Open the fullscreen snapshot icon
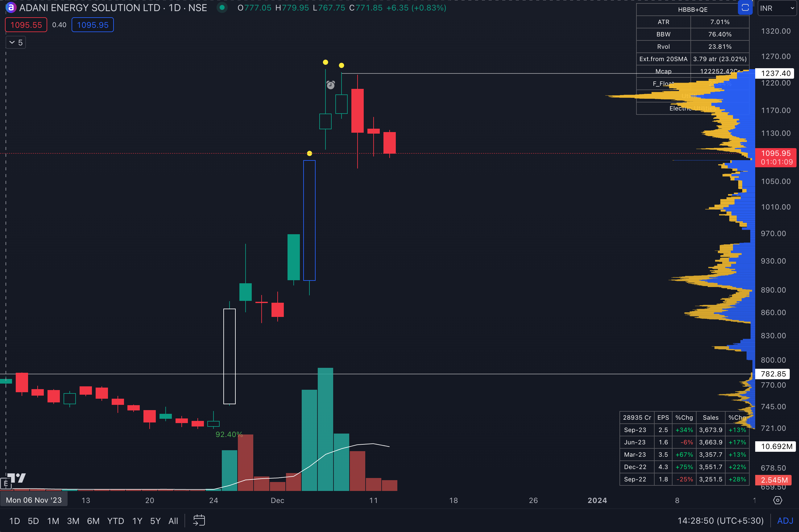 [745, 8]
